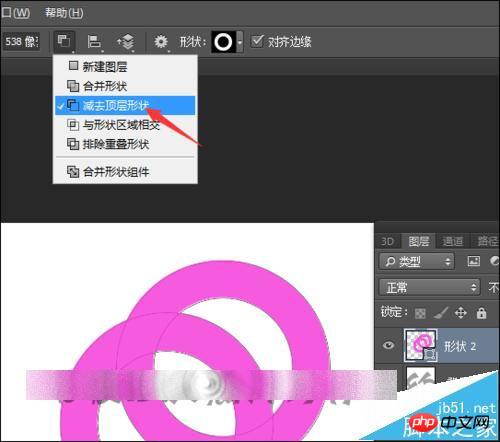The height and width of the screenshot is (442, 500).
Task: Open the 帮助(H) help menu
Action: (x=64, y=13)
